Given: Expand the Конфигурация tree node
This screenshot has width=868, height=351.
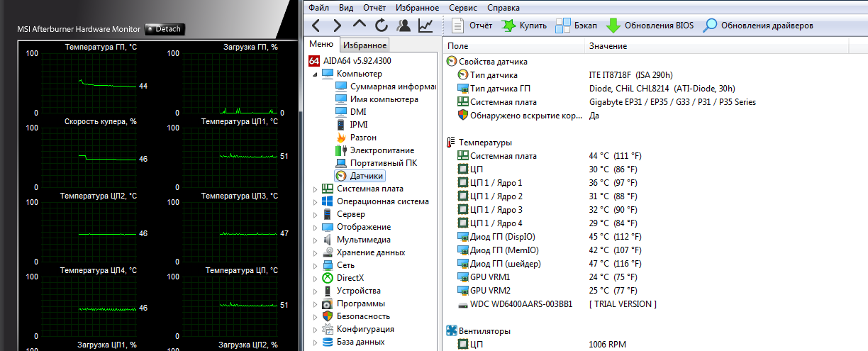Looking at the screenshot, I should 316,329.
